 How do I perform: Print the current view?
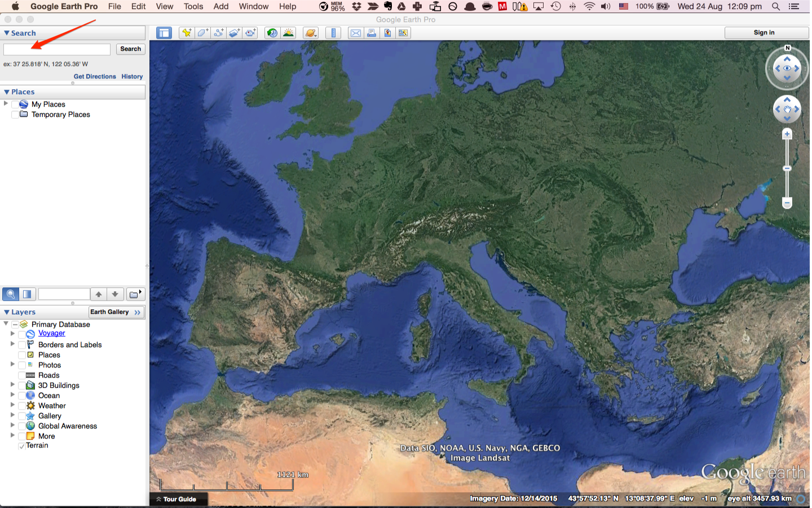pos(372,33)
